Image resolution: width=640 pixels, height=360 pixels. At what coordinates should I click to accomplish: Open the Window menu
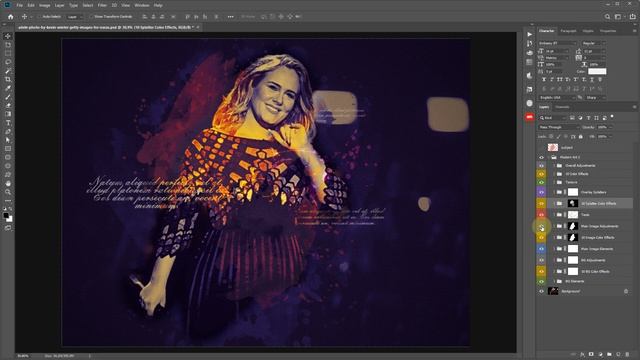[142, 5]
